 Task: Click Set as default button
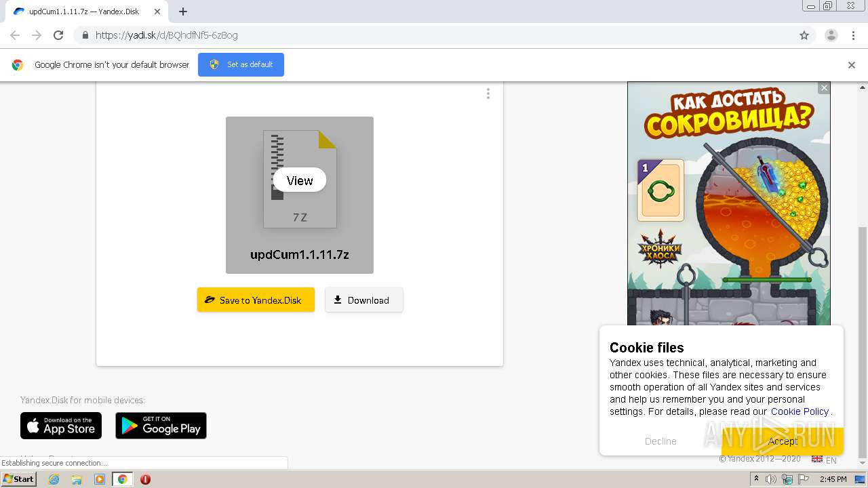pos(241,64)
